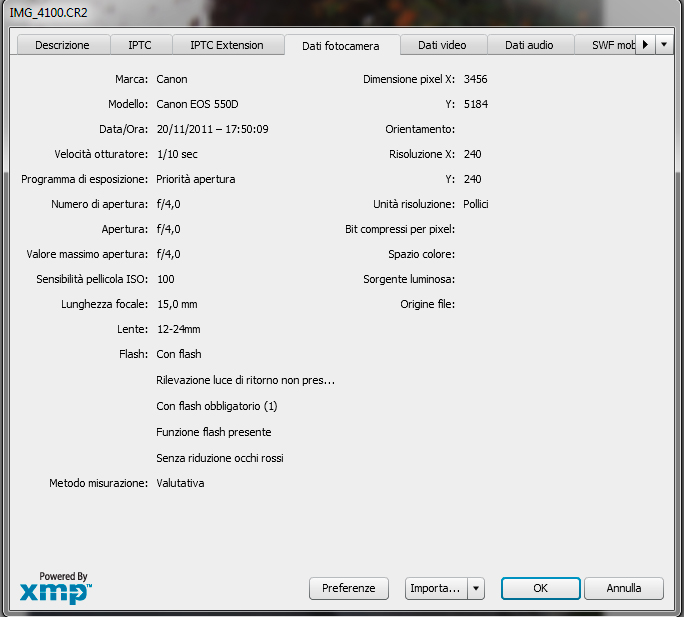Click Con flash obbligatorio (1) text
684x617 pixels.
coord(217,406)
